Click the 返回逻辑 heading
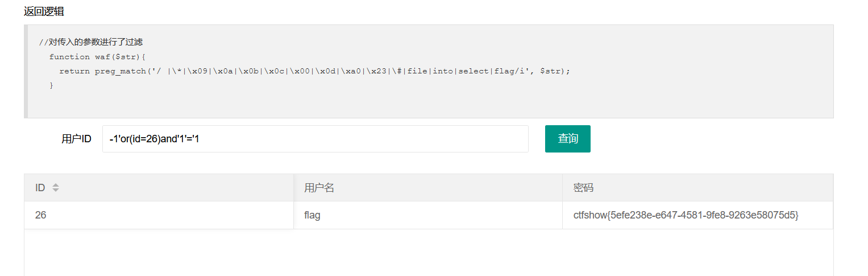 [44, 11]
